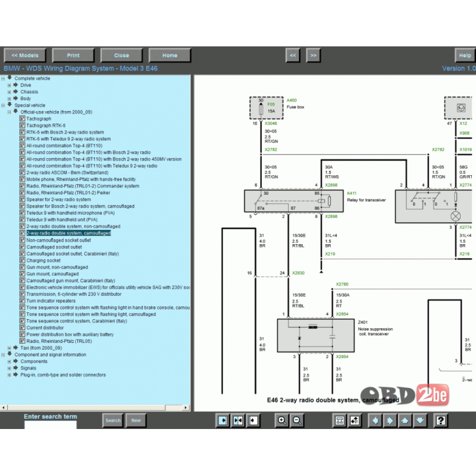Click Current distributor document icon
The image size is (476, 476).
coord(22,327)
